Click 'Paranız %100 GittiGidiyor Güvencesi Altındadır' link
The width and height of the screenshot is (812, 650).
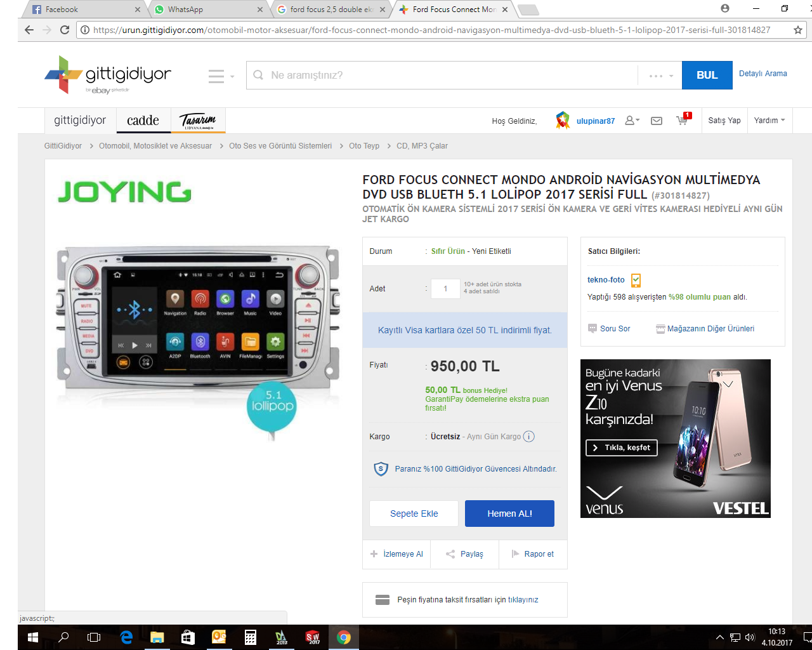click(476, 469)
